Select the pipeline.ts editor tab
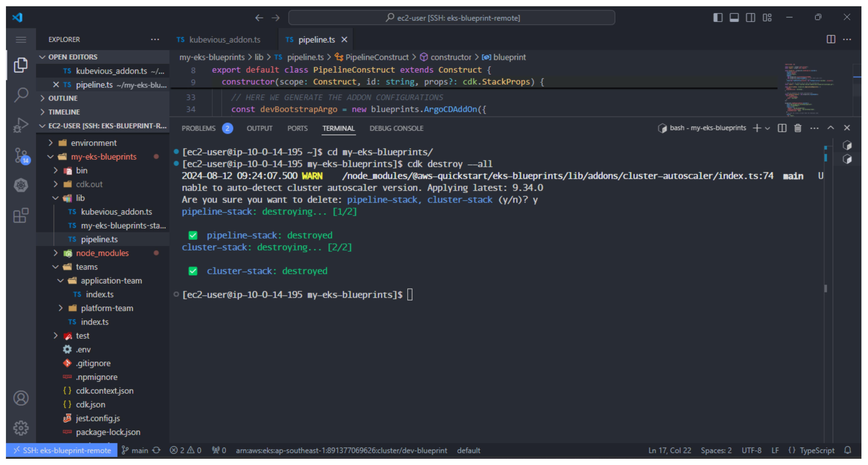Screen dimensions: 868x465 click(316, 40)
